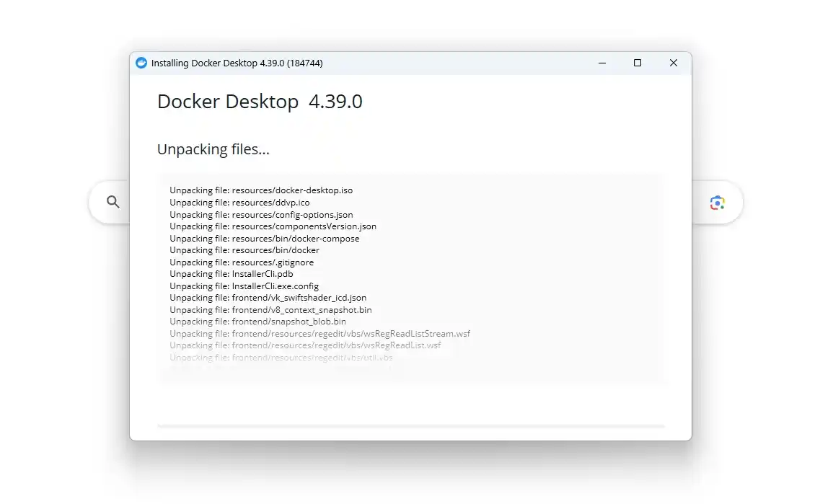The image size is (833, 504).
Task: Click the 'Installing Docker Desktop 4.39.0' title text
Action: pos(237,63)
